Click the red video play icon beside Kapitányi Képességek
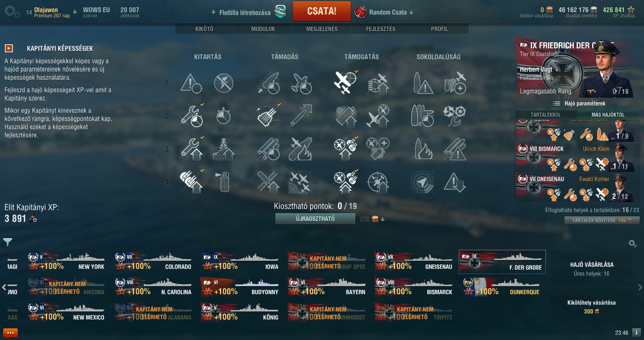The image size is (644, 340). [x=9, y=48]
